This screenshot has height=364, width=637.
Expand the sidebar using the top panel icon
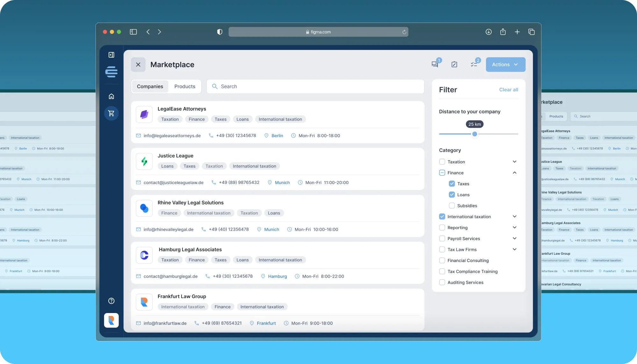pos(111,55)
